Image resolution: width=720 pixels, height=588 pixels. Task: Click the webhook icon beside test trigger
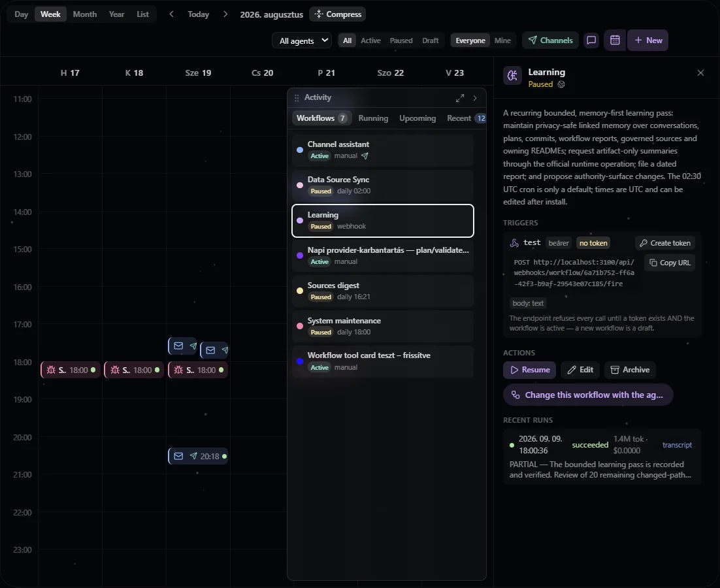(514, 243)
